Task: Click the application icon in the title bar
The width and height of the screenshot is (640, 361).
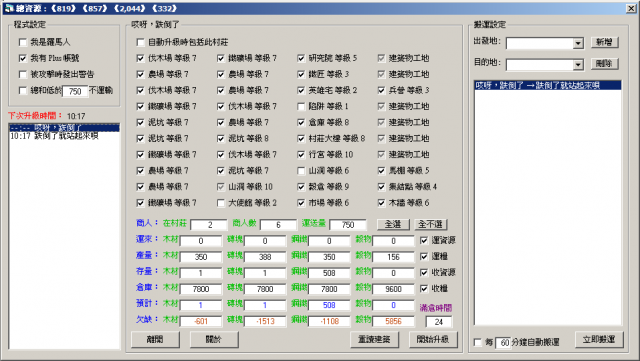Action: [9, 8]
